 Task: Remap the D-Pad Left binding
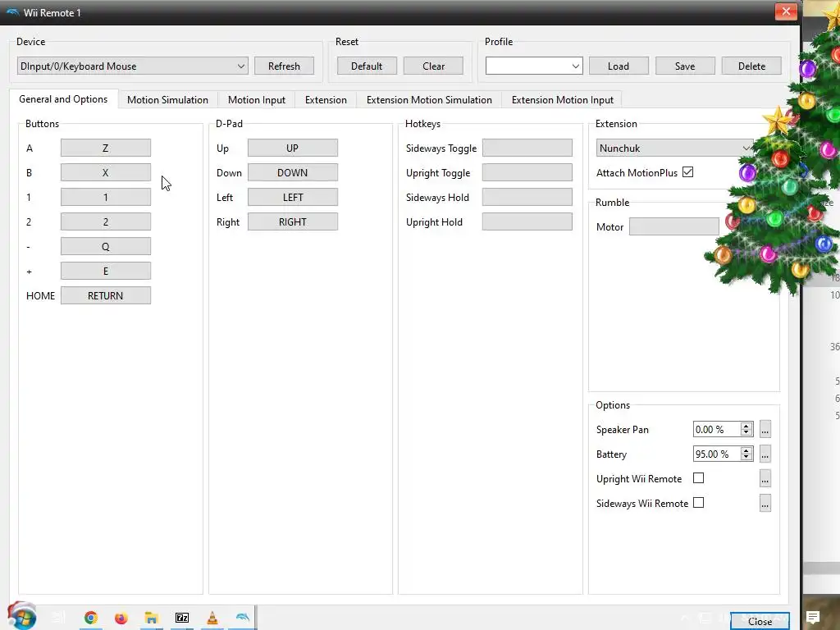tap(293, 197)
